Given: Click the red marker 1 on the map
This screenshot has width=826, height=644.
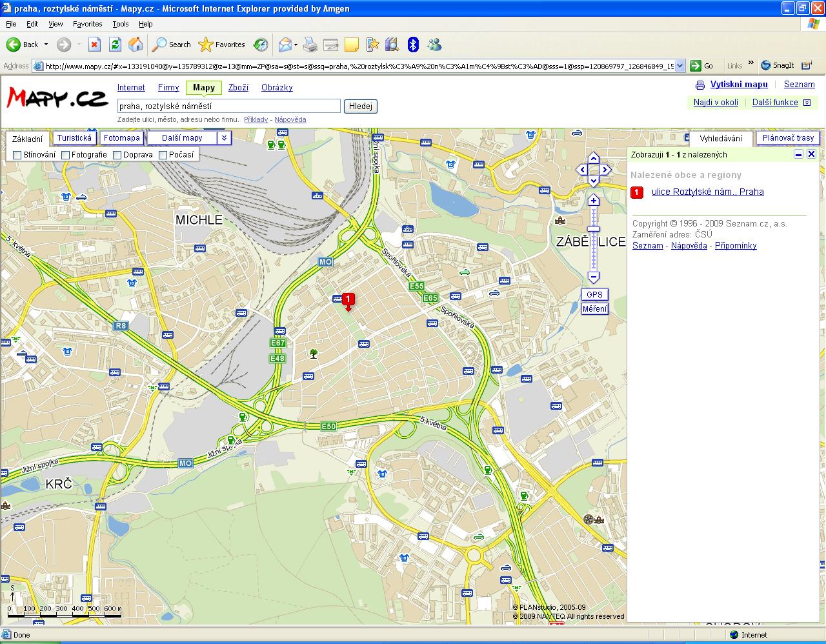Looking at the screenshot, I should tap(348, 299).
